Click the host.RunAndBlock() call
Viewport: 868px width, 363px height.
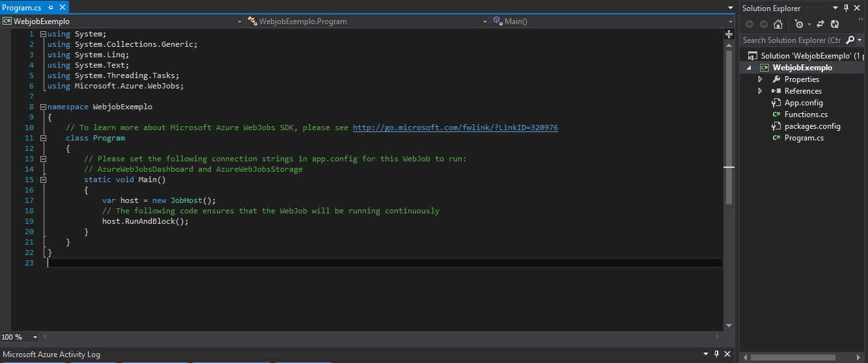145,221
